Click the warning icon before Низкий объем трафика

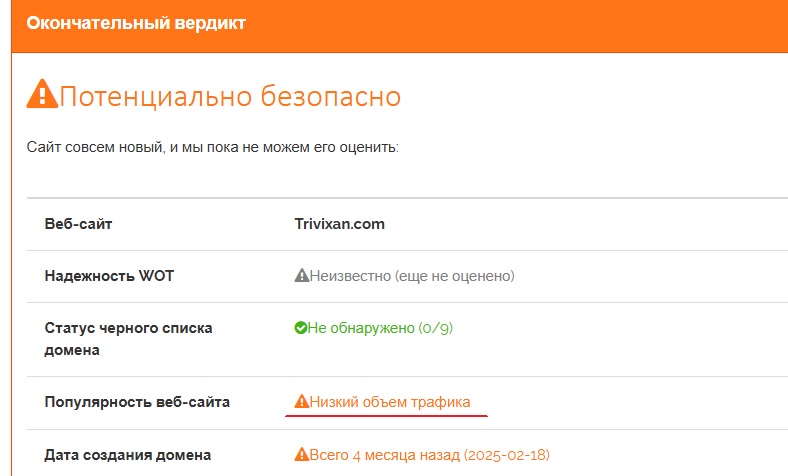302,401
